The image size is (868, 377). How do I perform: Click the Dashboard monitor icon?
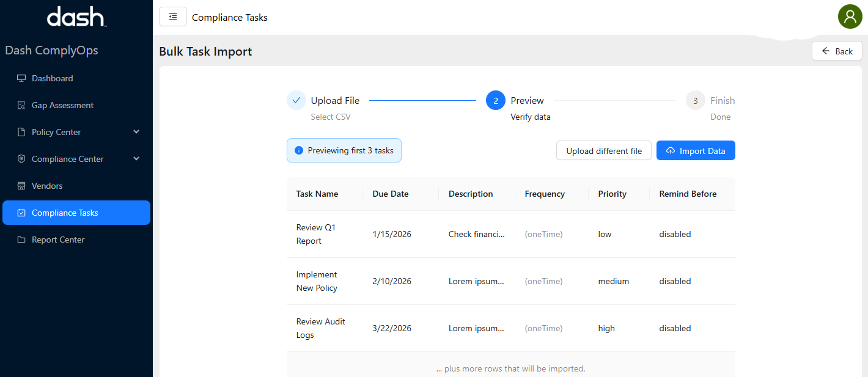pos(21,78)
